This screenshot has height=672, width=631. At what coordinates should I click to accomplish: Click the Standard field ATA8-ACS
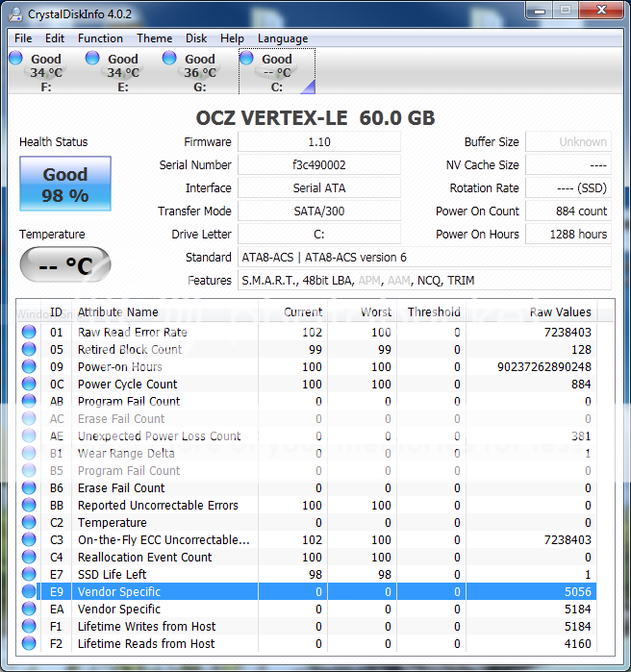[425, 258]
